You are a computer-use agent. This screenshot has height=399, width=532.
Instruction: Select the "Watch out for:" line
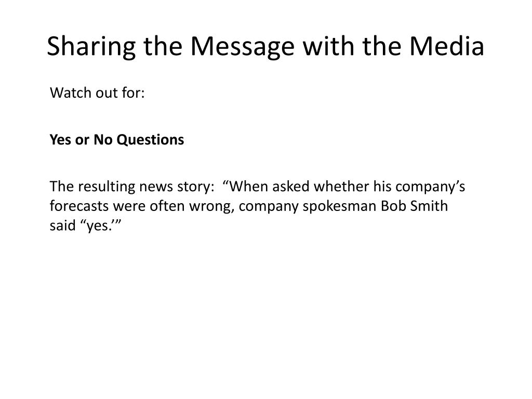(97, 92)
